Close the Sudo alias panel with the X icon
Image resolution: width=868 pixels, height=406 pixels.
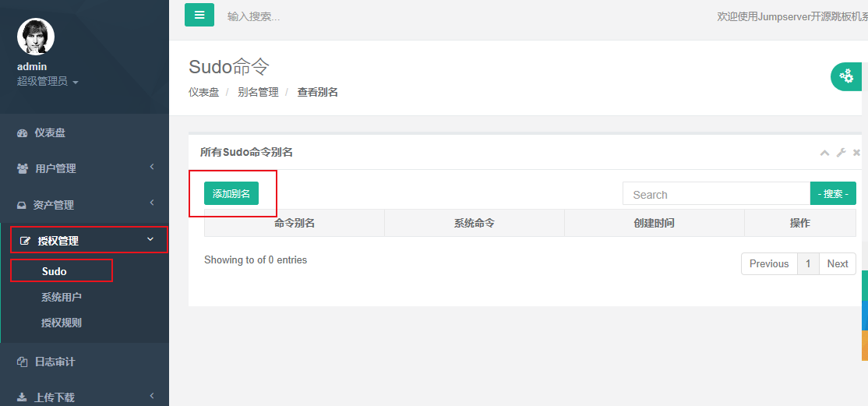(856, 153)
